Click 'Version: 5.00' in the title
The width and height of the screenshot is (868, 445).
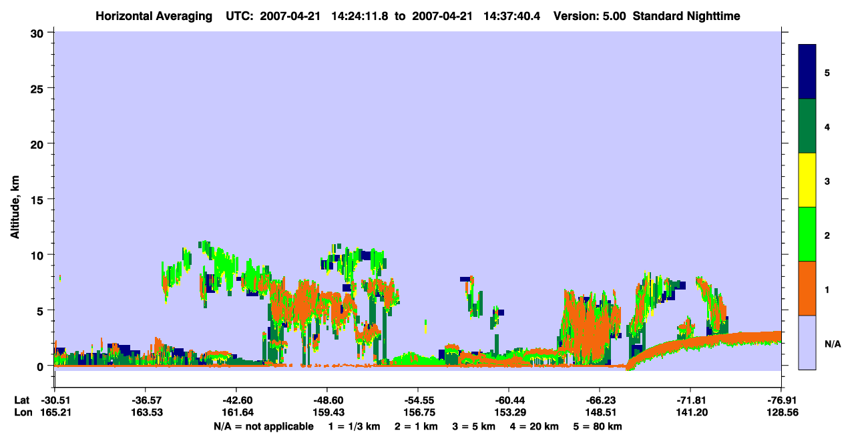[x=590, y=15]
